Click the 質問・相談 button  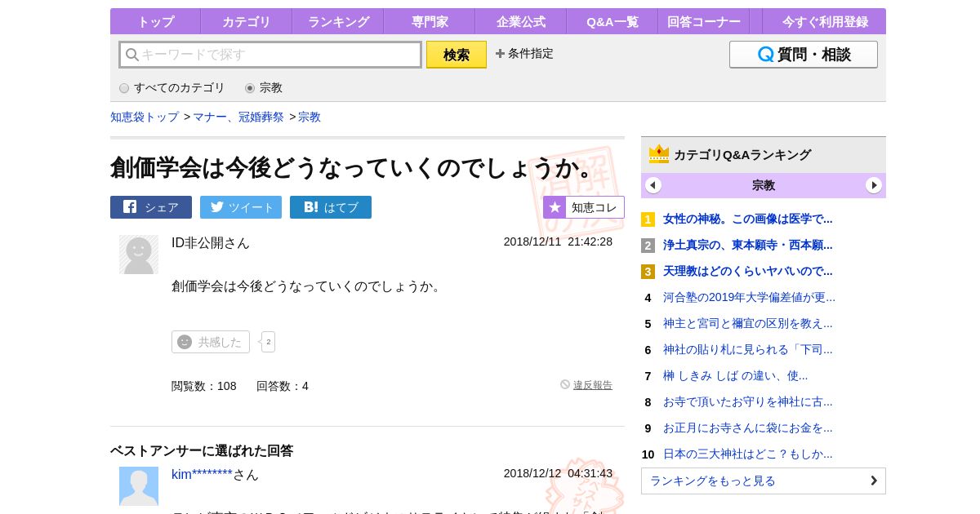tap(804, 55)
